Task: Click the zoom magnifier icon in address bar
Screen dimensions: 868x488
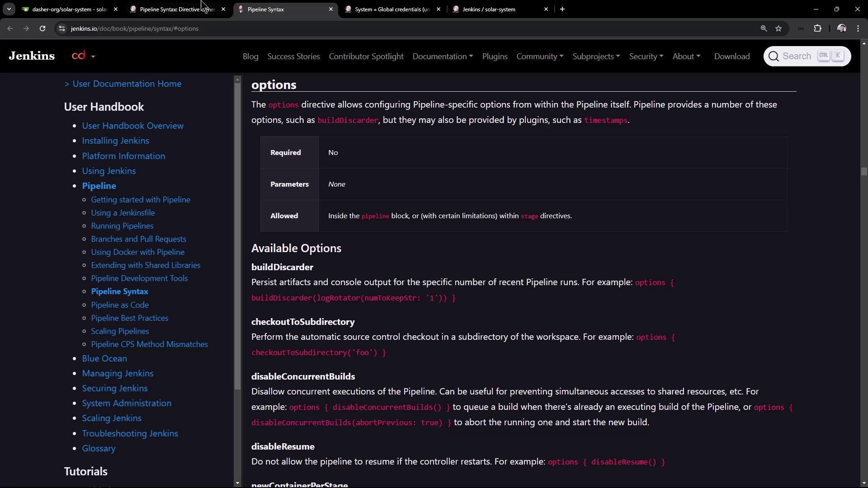Action: pyautogui.click(x=764, y=28)
